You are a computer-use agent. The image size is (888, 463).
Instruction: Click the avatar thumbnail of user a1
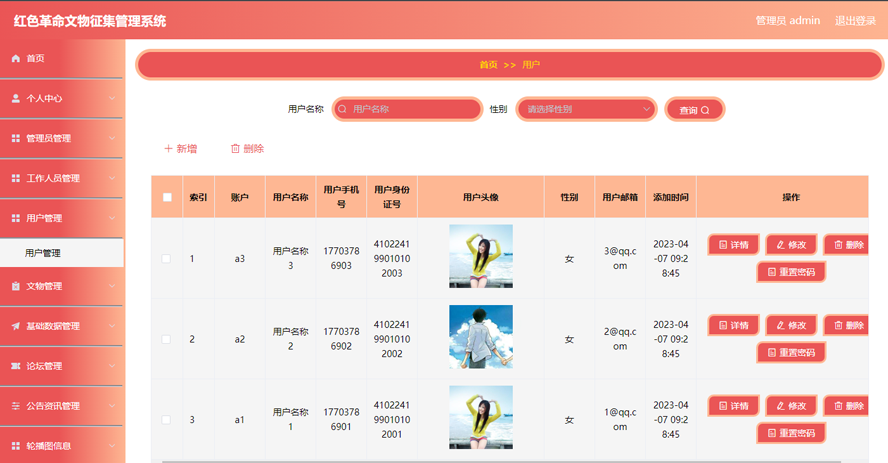pyautogui.click(x=481, y=418)
